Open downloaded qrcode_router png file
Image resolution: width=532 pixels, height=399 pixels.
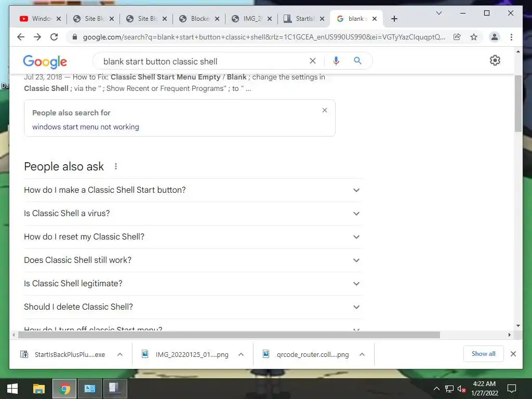[x=307, y=354]
